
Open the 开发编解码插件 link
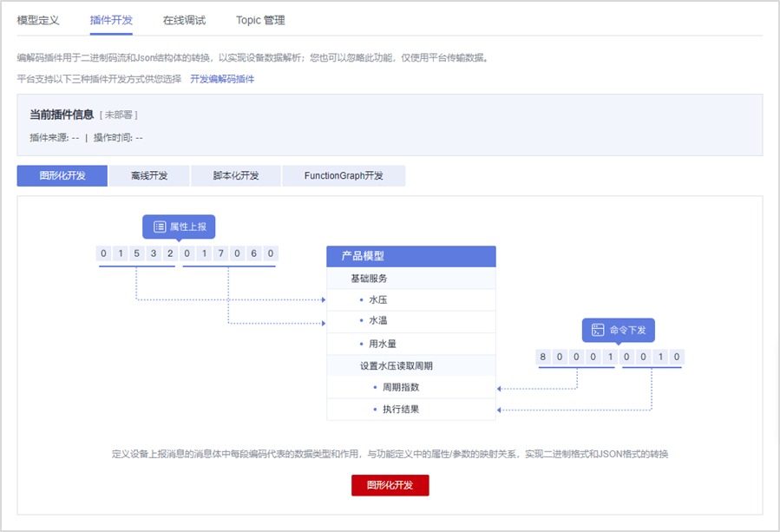pos(222,79)
